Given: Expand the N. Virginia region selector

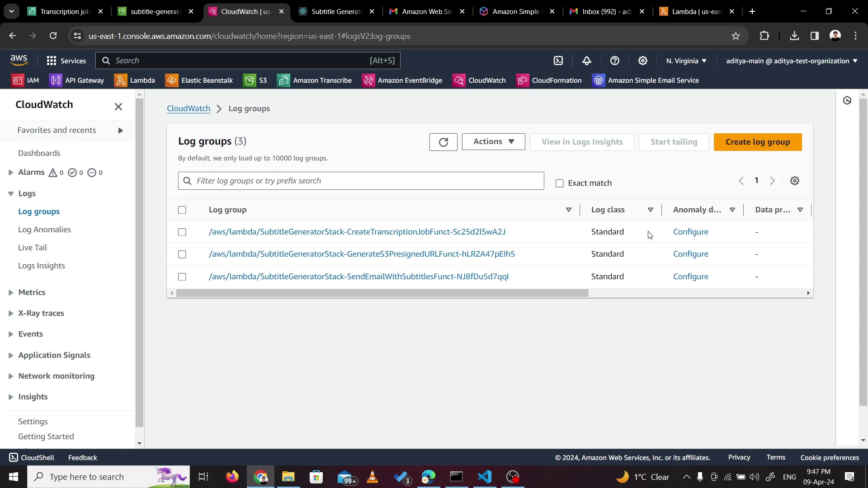Looking at the screenshot, I should point(686,61).
